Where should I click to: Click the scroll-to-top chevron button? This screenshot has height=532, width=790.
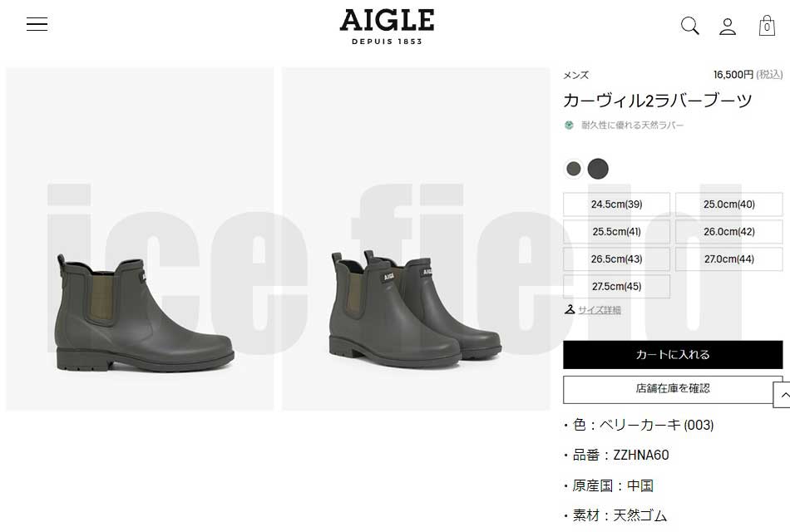coord(783,395)
